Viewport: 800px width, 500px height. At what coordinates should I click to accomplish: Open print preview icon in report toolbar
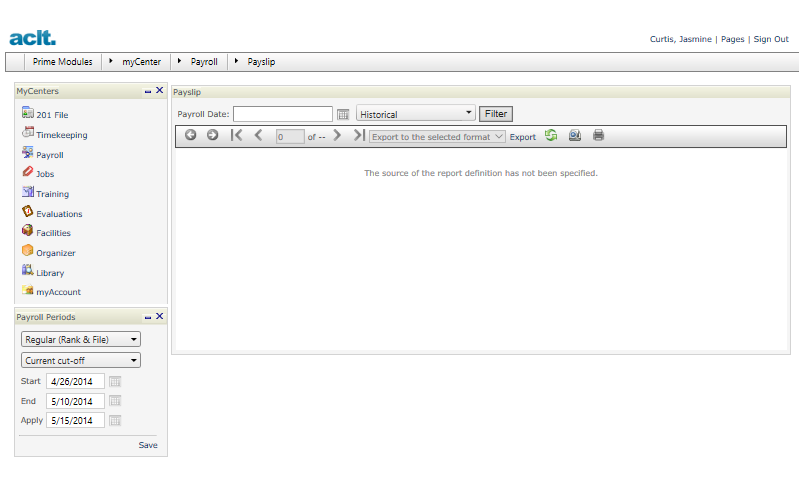pos(575,135)
